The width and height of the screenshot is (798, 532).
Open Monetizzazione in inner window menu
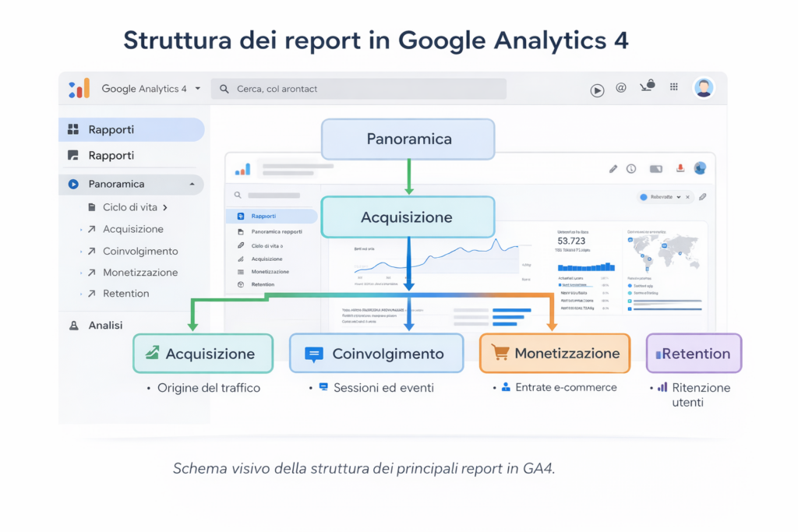(270, 272)
